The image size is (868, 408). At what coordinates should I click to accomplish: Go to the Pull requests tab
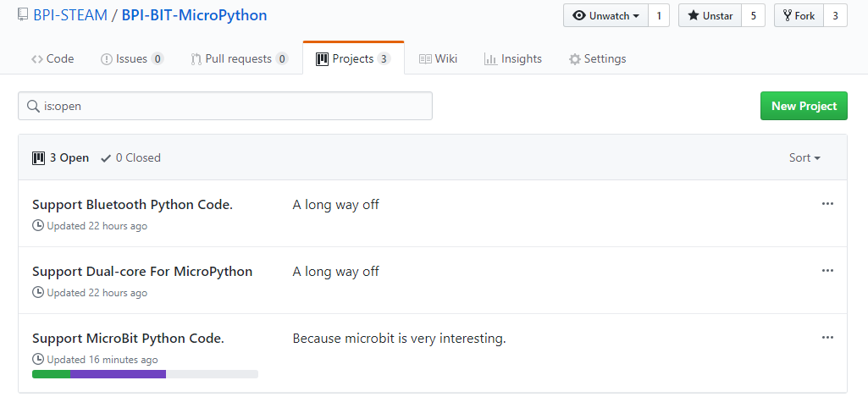coord(240,58)
